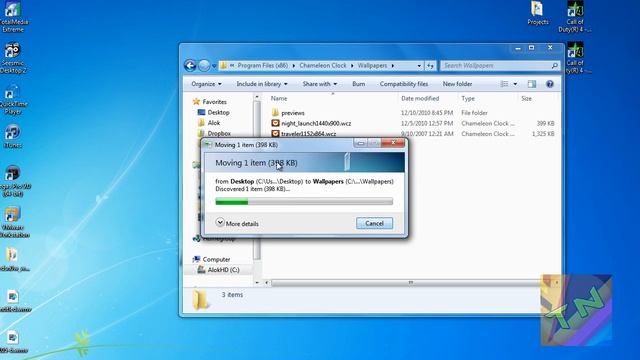Image resolution: width=640 pixels, height=360 pixels.
Task: Open the iTunes desktop icon
Action: pyautogui.click(x=13, y=136)
